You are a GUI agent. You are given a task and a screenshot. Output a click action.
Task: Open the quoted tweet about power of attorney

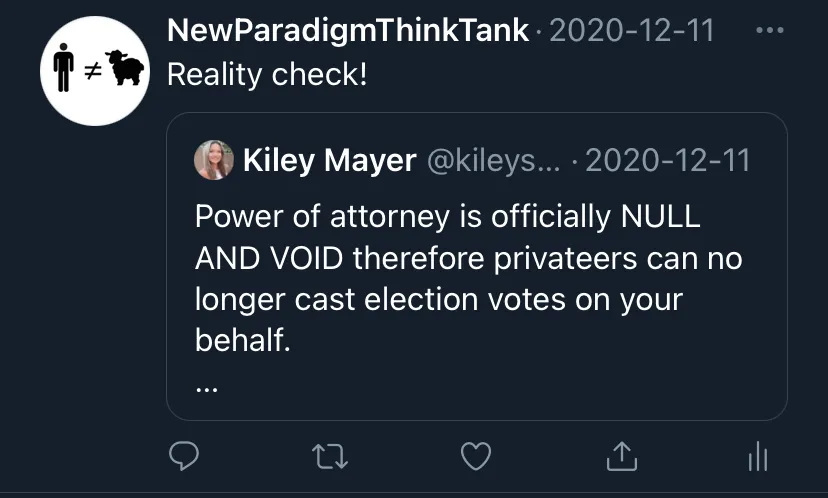click(x=477, y=266)
